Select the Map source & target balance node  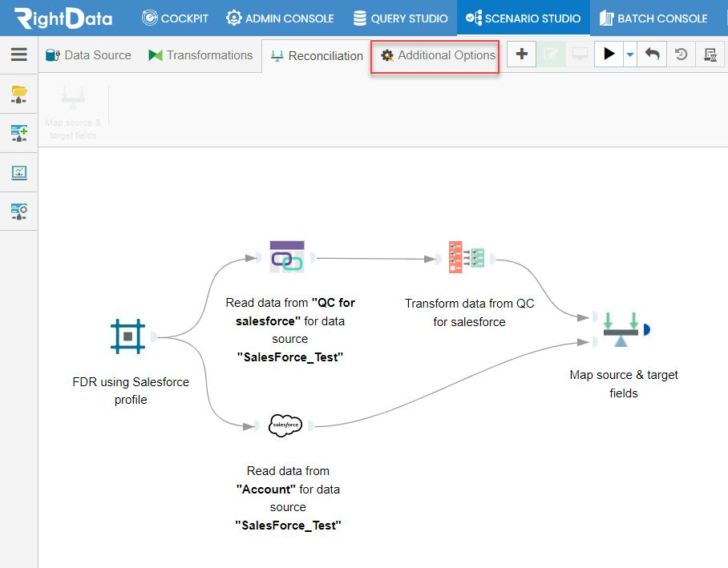click(621, 329)
